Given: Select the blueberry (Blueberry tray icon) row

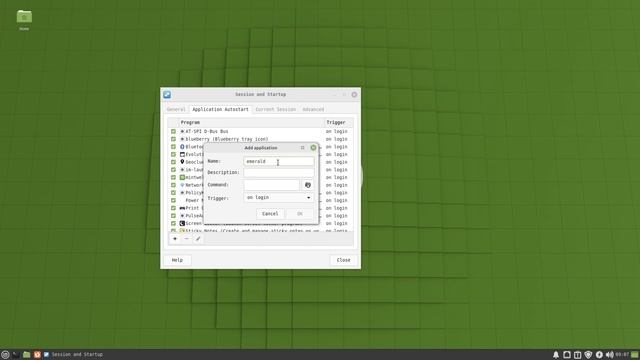Looking at the screenshot, I should [260, 139].
